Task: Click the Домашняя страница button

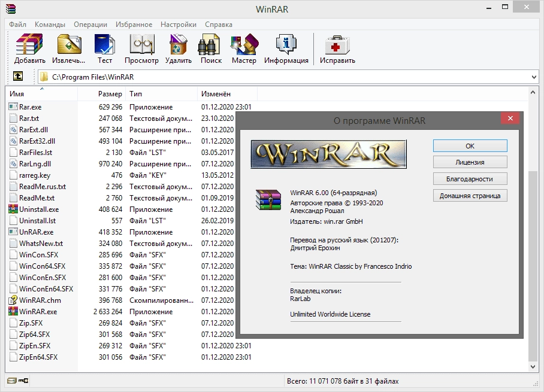Action: click(x=470, y=196)
